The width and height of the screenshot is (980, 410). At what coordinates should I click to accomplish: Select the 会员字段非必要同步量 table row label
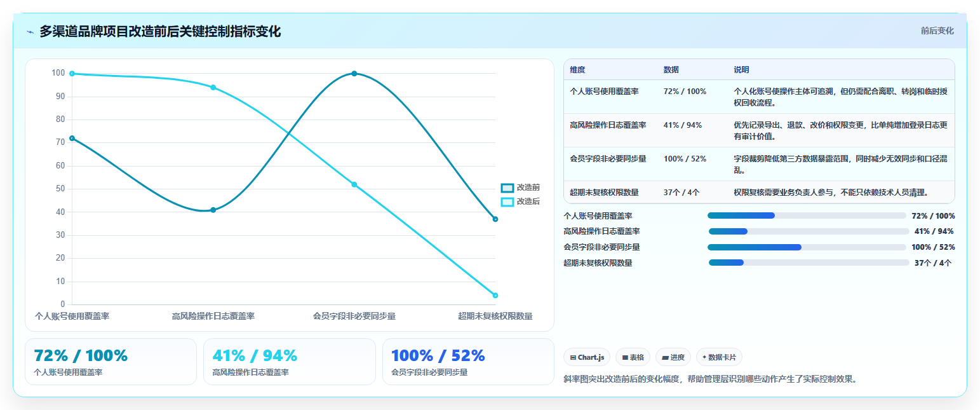click(608, 159)
